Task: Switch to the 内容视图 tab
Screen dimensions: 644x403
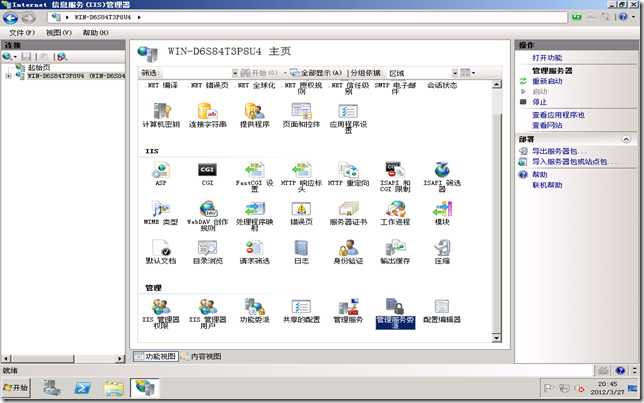Action: click(x=202, y=356)
